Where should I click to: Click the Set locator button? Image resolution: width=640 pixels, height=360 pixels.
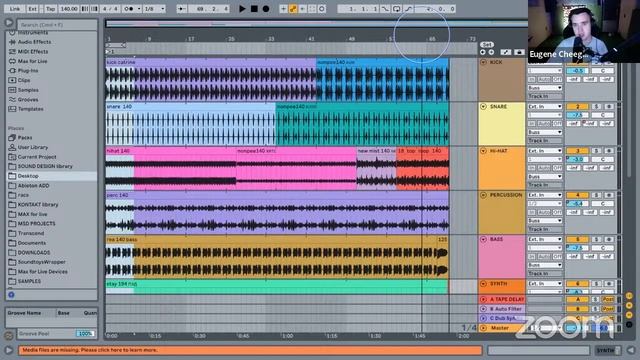click(x=487, y=44)
